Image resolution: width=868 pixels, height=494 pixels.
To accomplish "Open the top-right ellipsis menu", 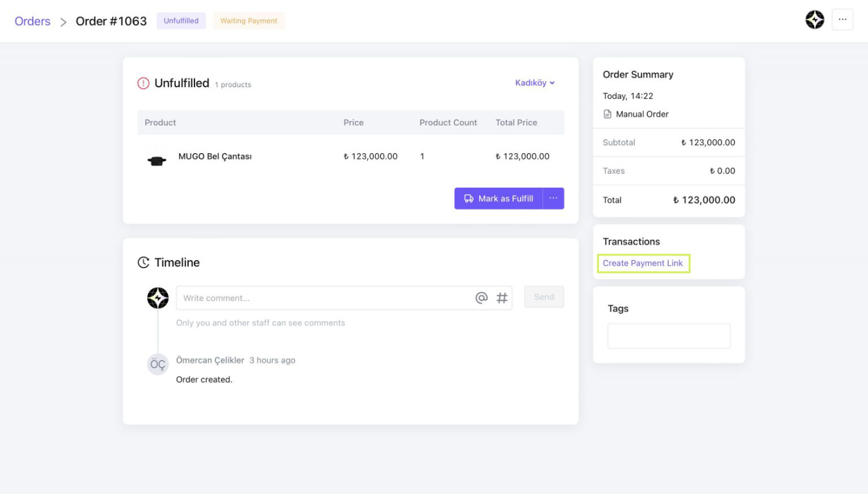I will (842, 20).
